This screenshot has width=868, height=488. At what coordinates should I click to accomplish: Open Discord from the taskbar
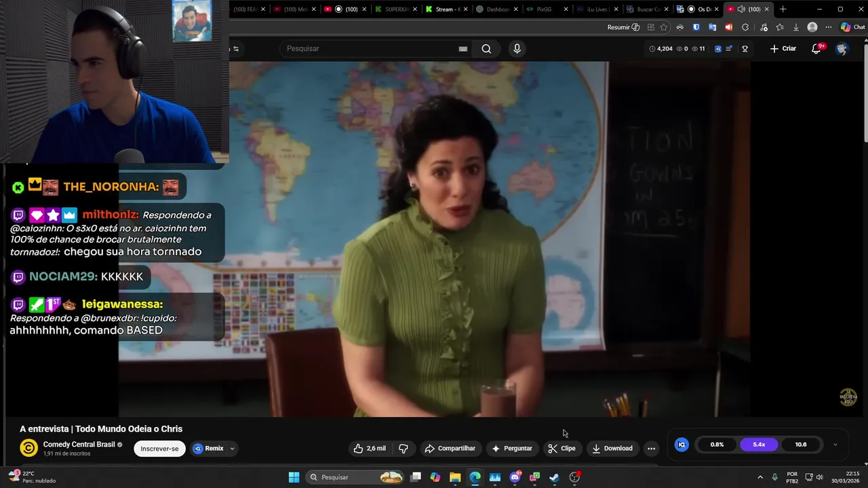pos(515,477)
